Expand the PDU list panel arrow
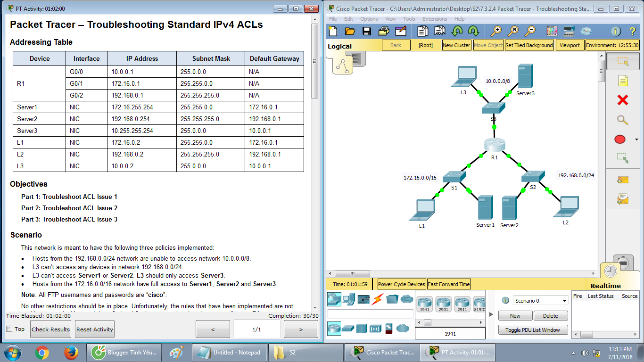 tap(491, 314)
